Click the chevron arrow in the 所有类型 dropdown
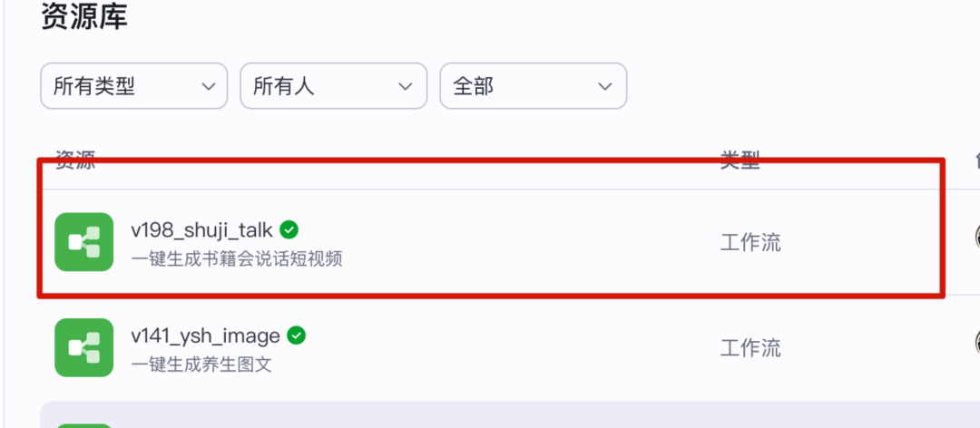 [208, 87]
